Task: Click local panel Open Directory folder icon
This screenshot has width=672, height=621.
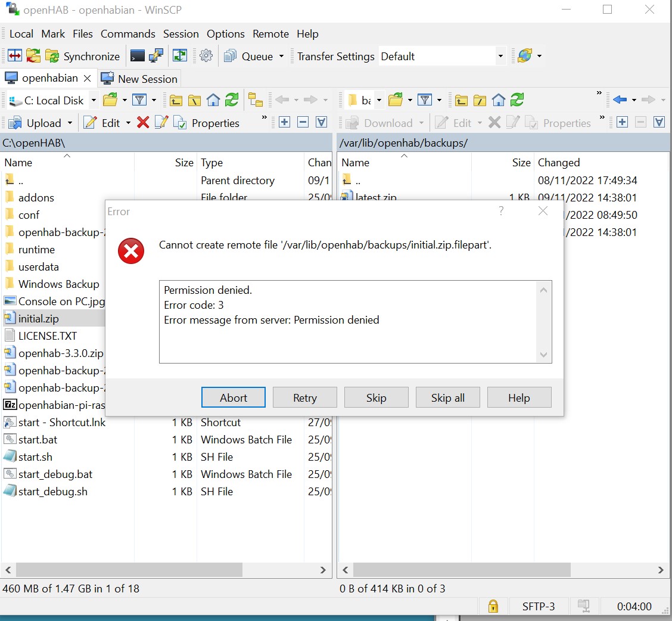Action: (x=111, y=100)
